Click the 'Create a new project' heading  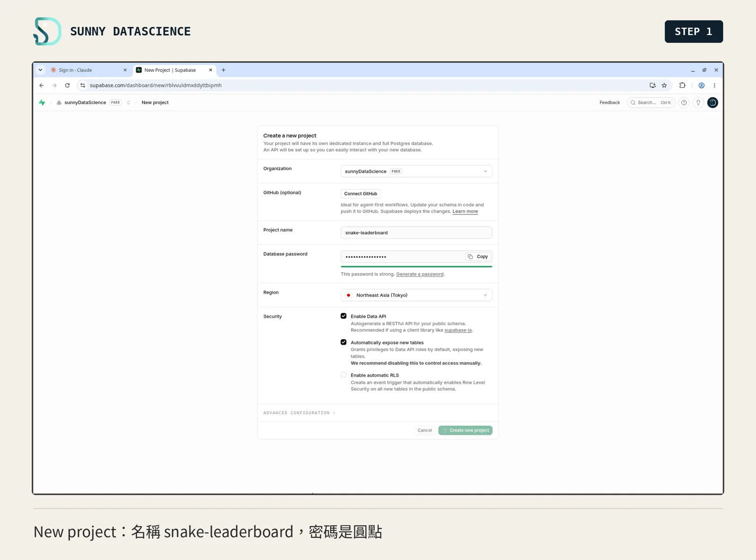coord(290,136)
